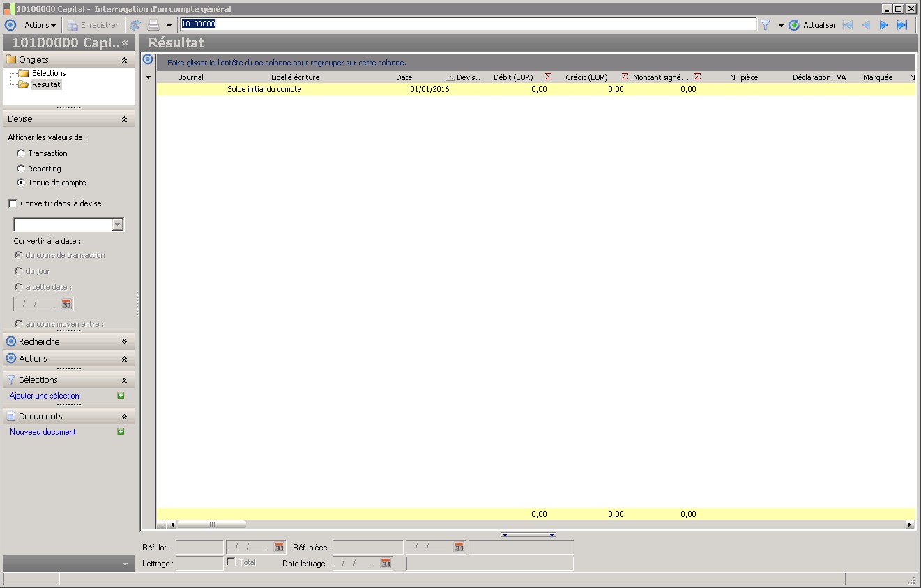The image size is (921, 588).
Task: Click the filter funnel icon in the toolbar
Action: [x=765, y=25]
